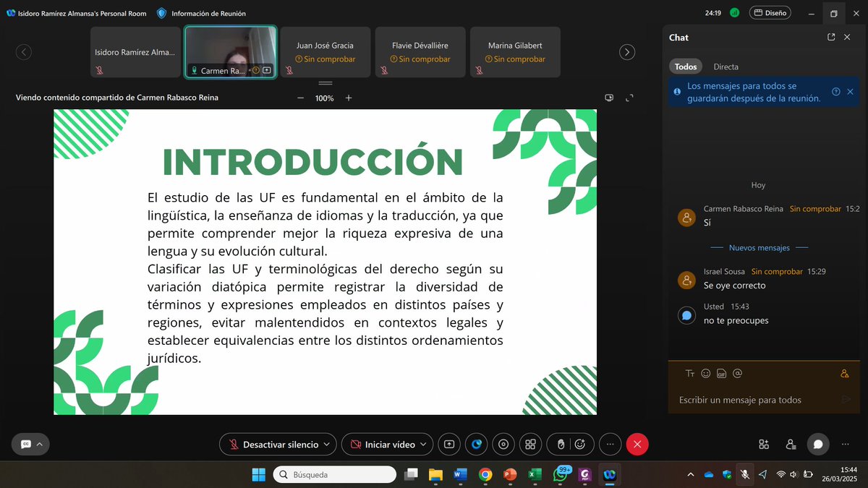Select the Todos chat filter
Screen dimensions: 868x488
685,66
